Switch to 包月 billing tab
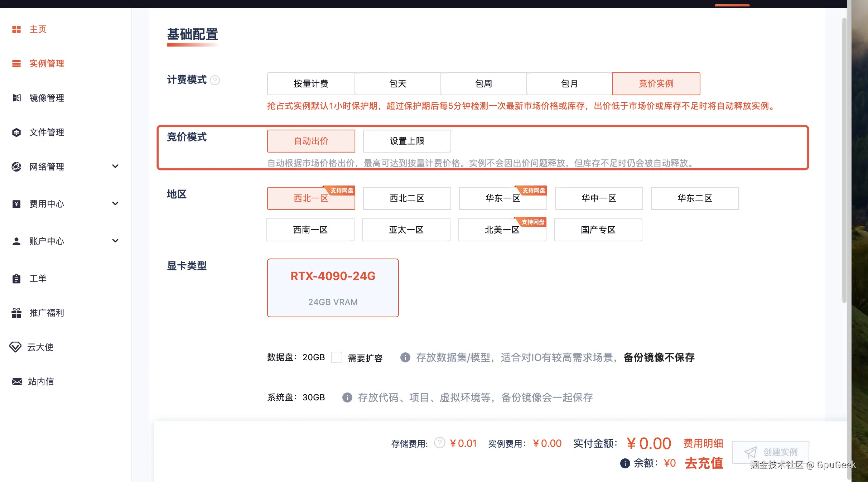 point(569,84)
